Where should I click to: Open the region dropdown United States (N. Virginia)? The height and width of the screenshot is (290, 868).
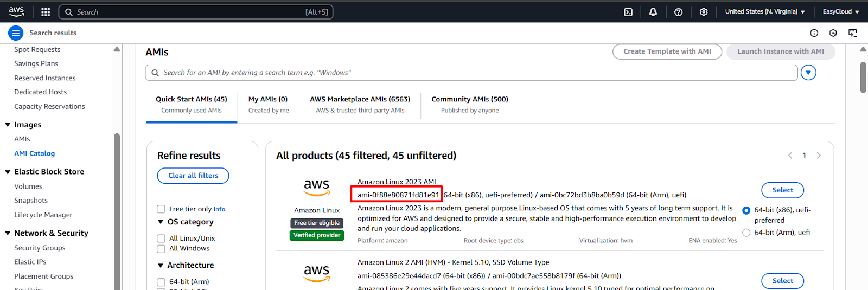pos(765,11)
